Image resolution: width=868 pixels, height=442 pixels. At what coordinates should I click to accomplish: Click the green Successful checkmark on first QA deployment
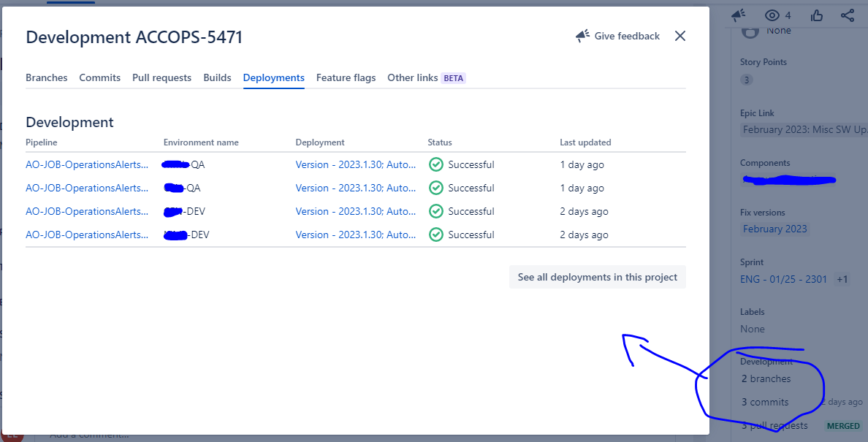[436, 164]
